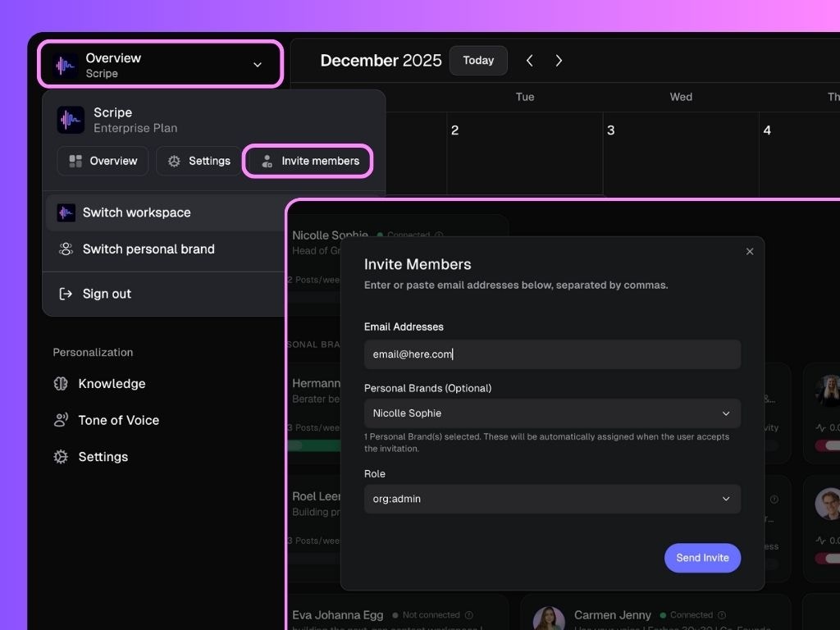Click the Invite Members dialog title
This screenshot has height=630, width=840.
pyautogui.click(x=418, y=264)
